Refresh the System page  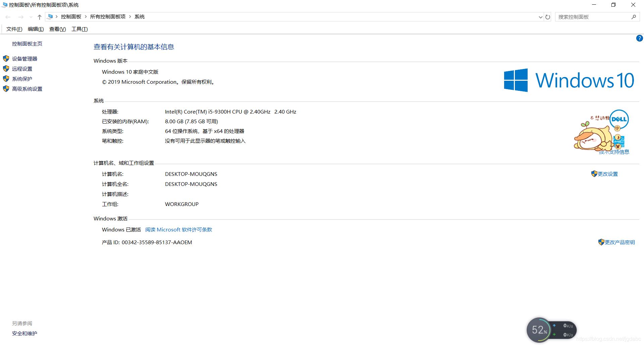(x=548, y=17)
